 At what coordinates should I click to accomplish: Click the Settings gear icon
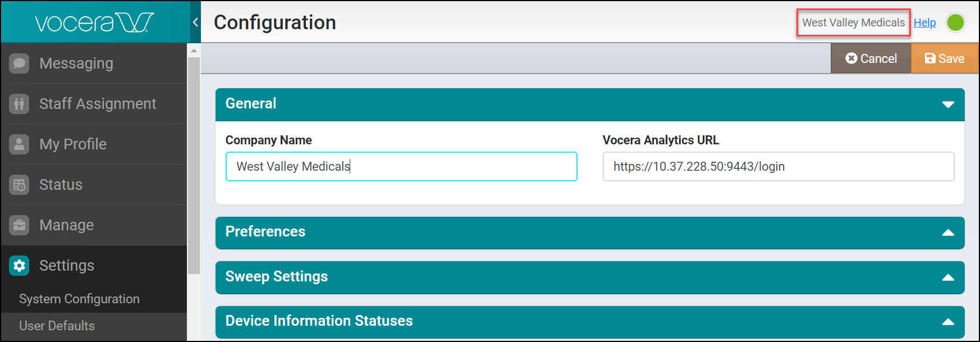pos(19,266)
